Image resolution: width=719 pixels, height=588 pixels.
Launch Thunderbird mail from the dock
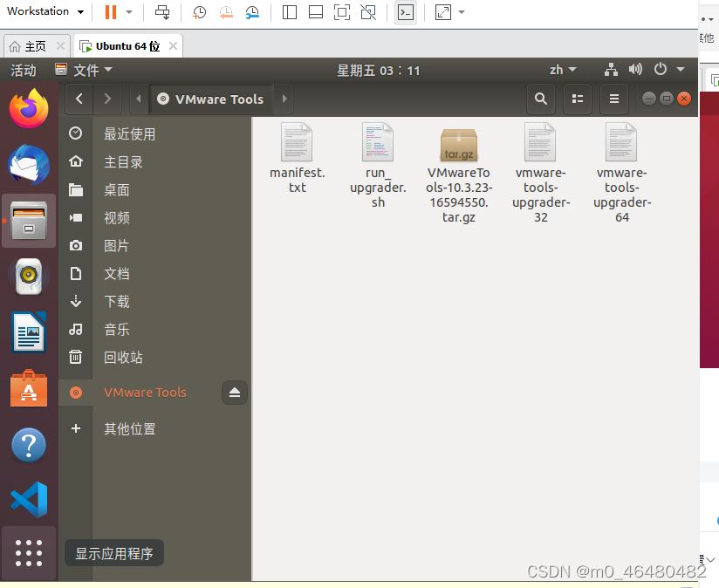pyautogui.click(x=29, y=165)
